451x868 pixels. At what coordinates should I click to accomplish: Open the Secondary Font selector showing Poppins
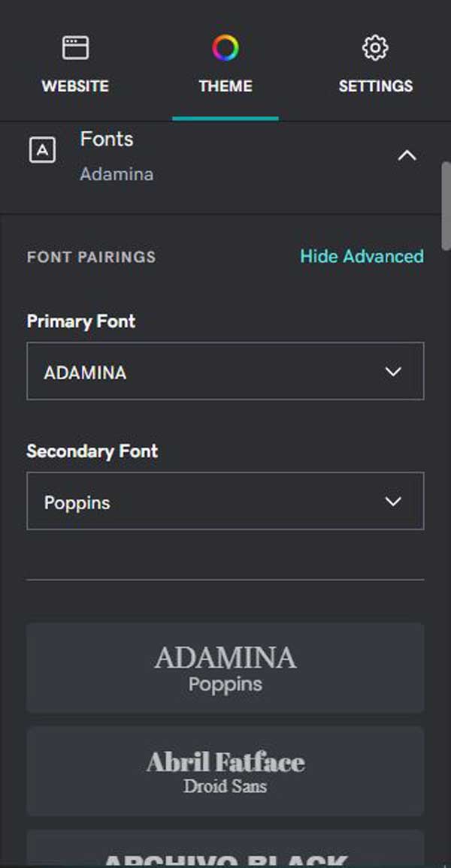click(x=225, y=501)
